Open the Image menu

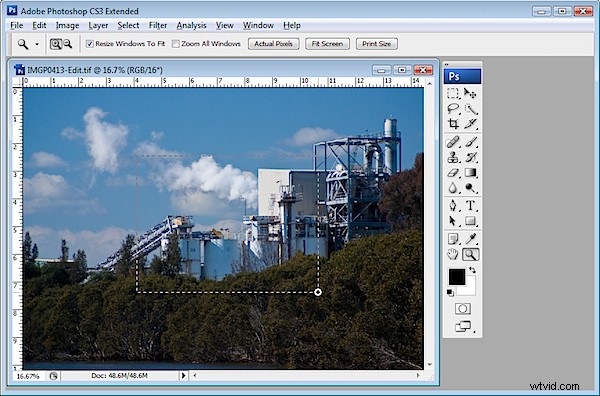[x=67, y=26]
